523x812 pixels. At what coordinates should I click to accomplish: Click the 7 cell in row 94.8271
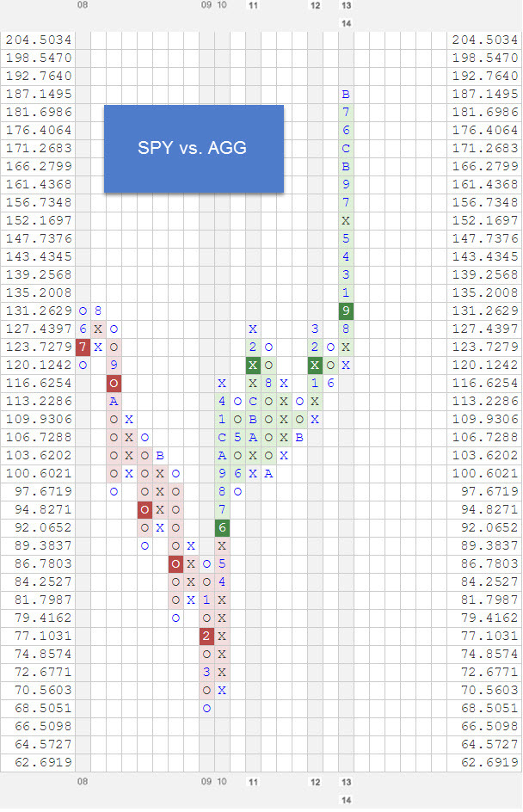pos(222,509)
